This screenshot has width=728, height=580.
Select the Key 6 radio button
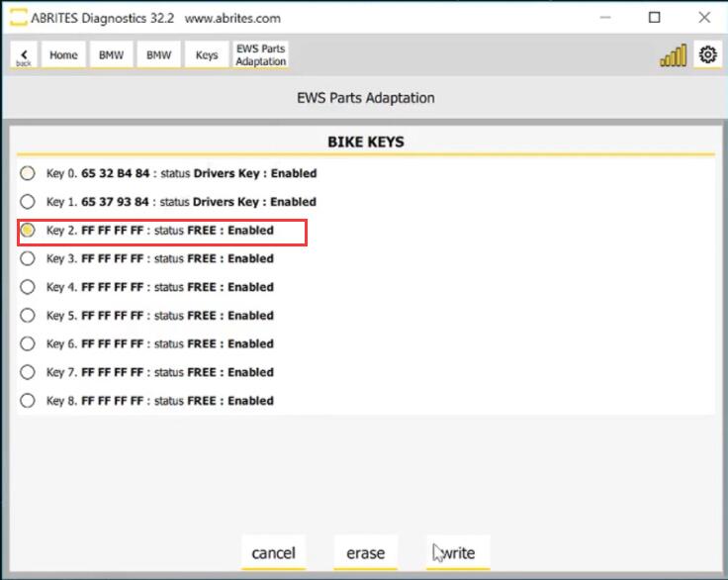point(28,343)
